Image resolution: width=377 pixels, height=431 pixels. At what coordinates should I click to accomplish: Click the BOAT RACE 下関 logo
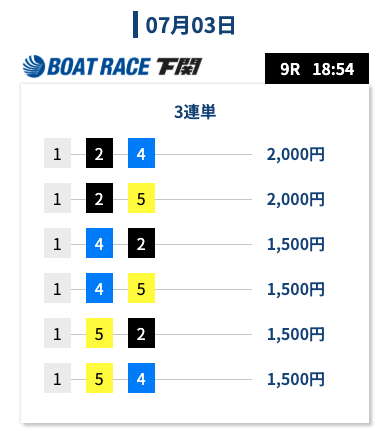point(112,66)
